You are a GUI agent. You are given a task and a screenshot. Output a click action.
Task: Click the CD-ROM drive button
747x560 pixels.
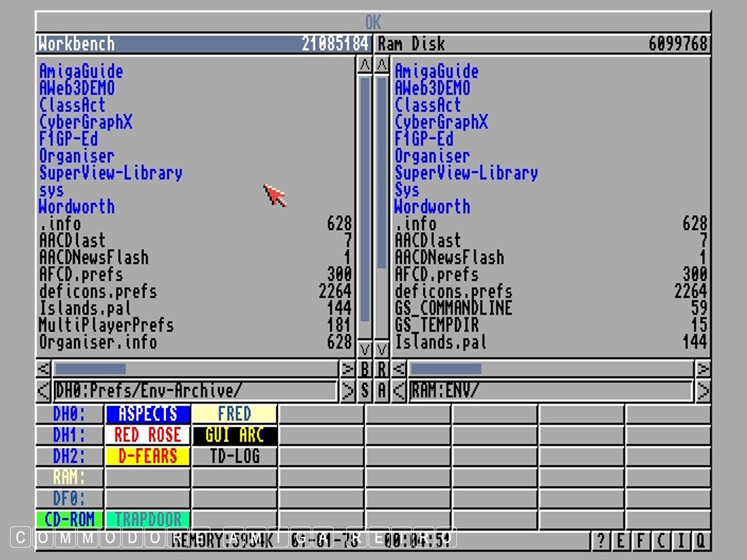click(69, 519)
